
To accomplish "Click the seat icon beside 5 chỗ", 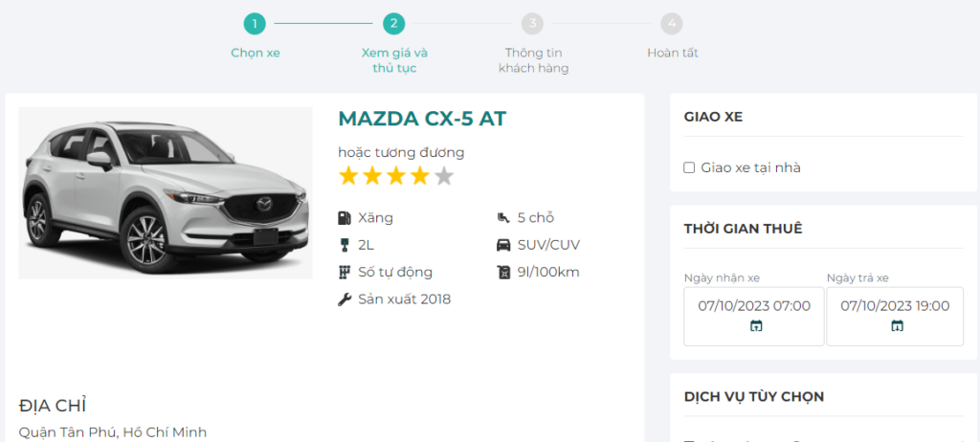I will pos(503,217).
